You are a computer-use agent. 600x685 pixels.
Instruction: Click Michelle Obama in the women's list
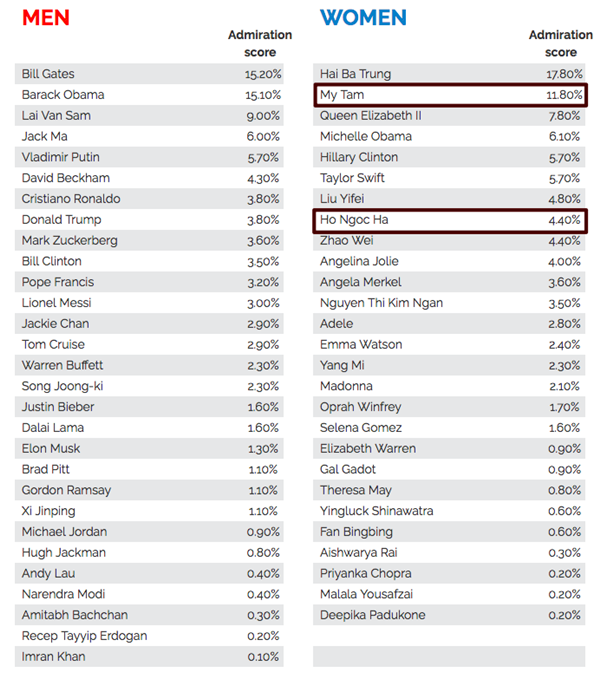click(x=450, y=136)
